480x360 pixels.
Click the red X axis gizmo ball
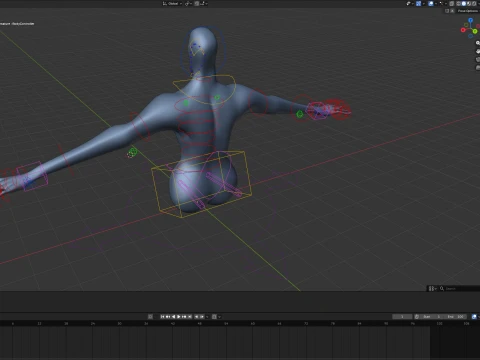pos(463,30)
